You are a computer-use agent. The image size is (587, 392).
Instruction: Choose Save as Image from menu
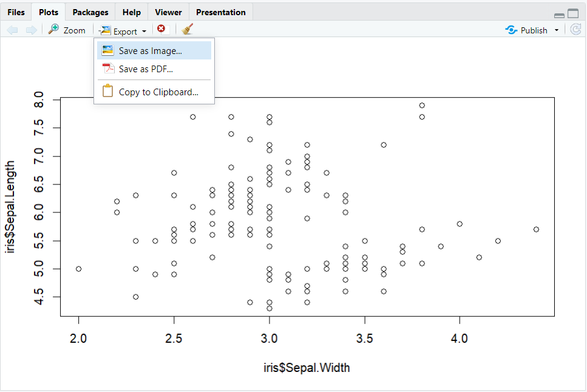[x=150, y=51]
